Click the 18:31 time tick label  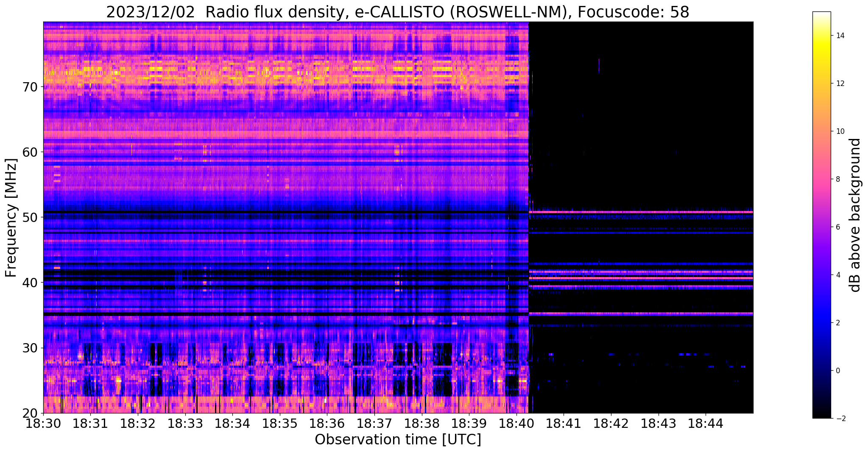click(90, 423)
